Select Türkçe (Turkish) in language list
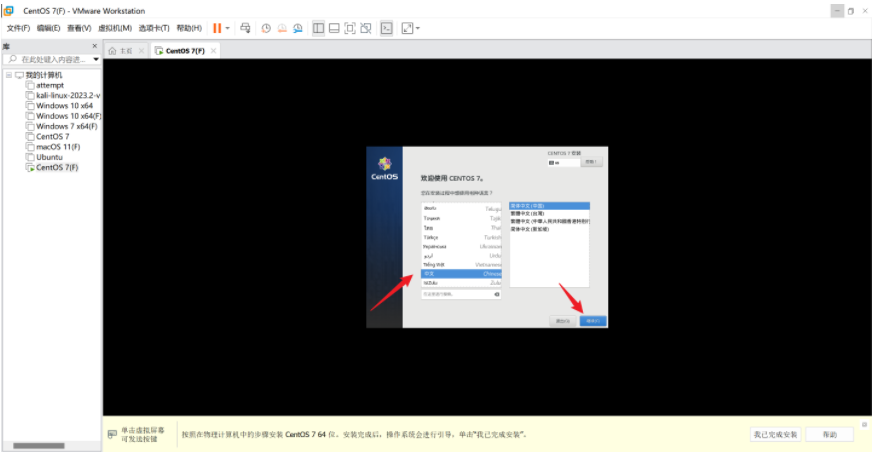877x452 pixels. click(461, 237)
